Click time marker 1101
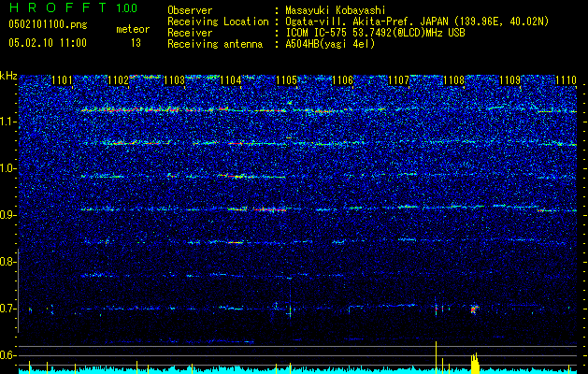The height and width of the screenshot is (374, 588). (63, 79)
